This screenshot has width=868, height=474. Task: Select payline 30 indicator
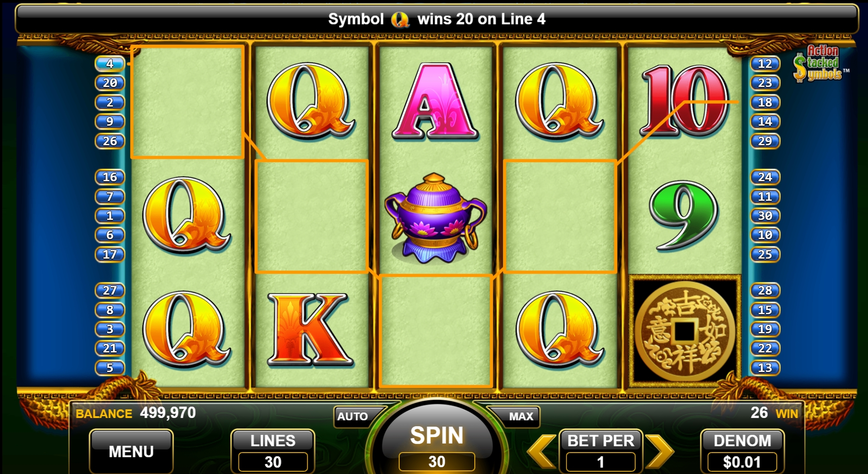click(x=765, y=215)
